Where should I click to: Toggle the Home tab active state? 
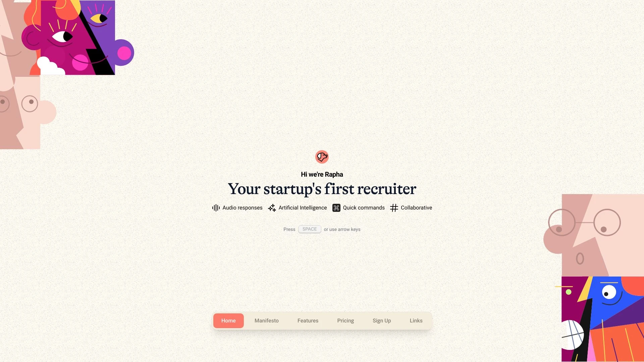(x=228, y=320)
